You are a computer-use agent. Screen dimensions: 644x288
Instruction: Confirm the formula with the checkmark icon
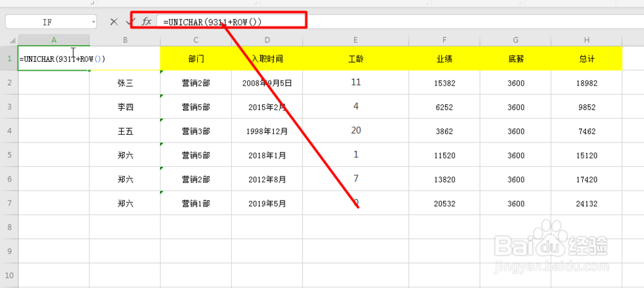pyautogui.click(x=130, y=22)
